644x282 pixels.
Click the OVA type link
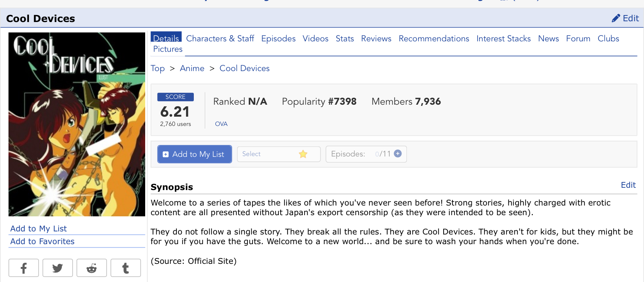click(221, 124)
